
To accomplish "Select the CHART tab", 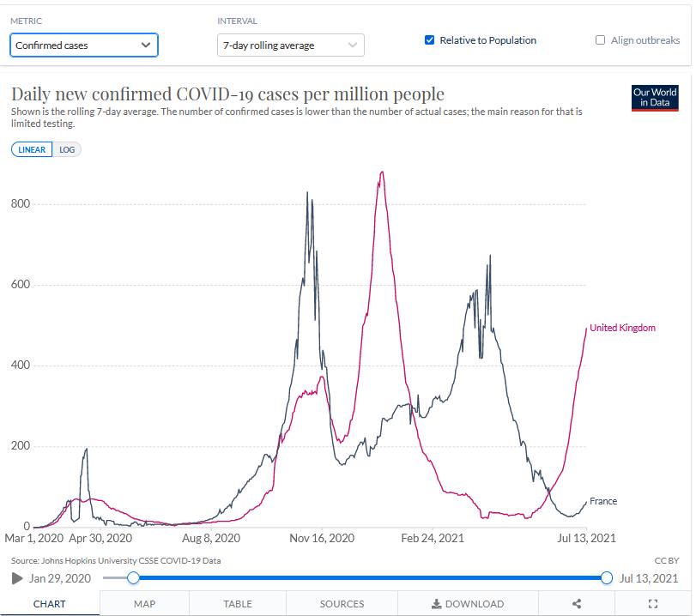I will (x=50, y=604).
